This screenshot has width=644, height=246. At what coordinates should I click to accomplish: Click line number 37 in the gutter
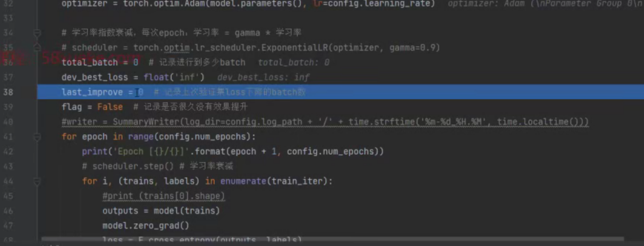[x=8, y=77]
